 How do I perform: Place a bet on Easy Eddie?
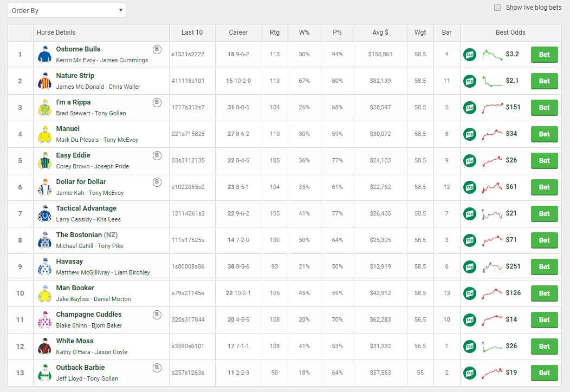click(544, 161)
